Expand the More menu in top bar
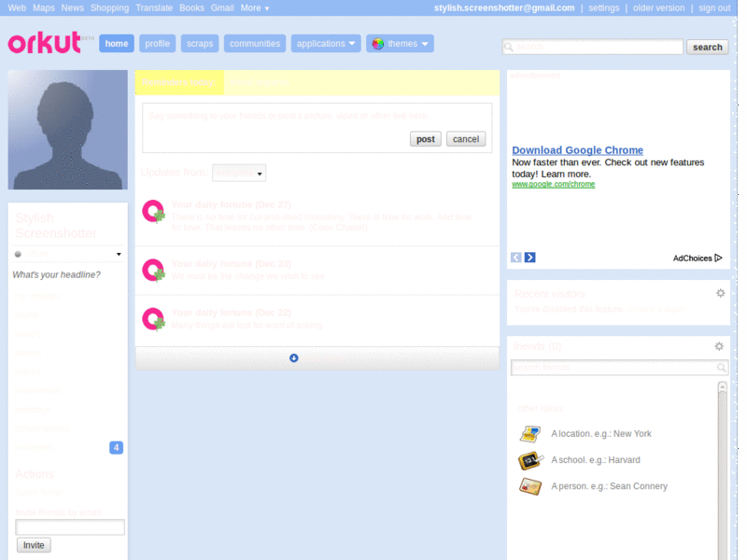Image resolution: width=747 pixels, height=560 pixels. click(x=254, y=8)
